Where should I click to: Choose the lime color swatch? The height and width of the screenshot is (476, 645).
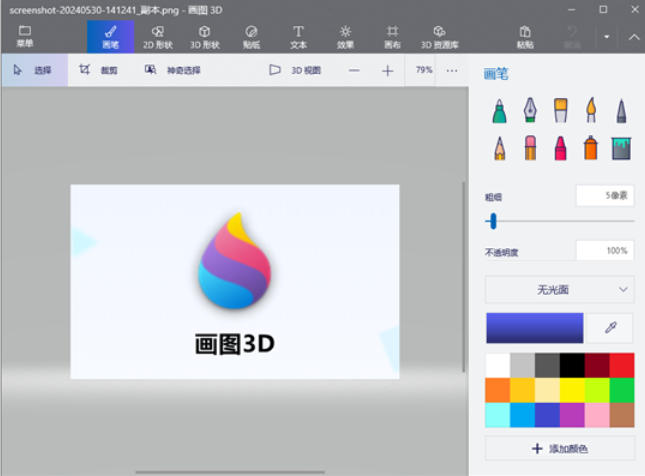tap(597, 390)
